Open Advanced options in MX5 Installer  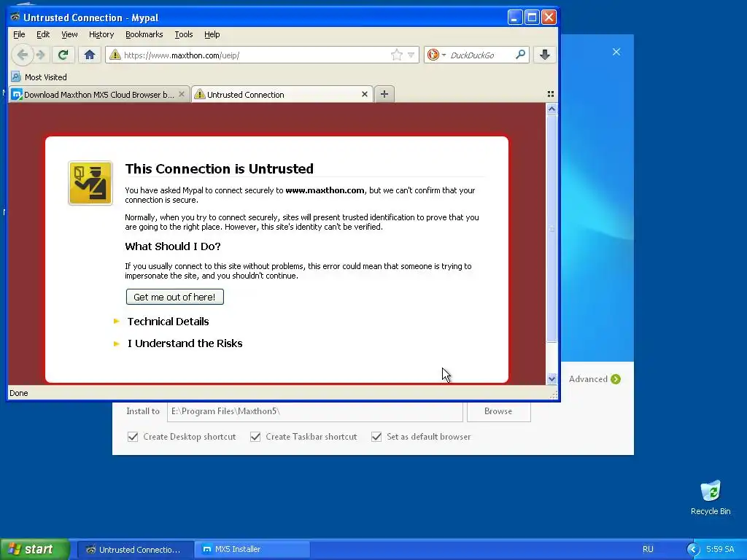(x=595, y=379)
